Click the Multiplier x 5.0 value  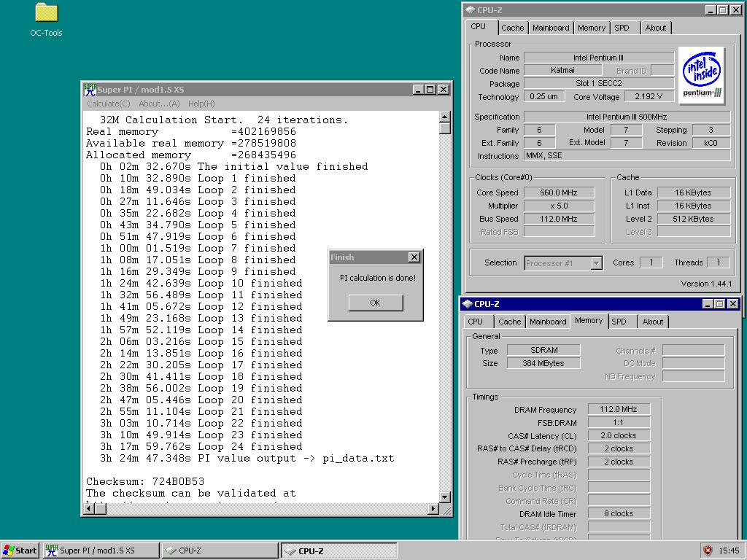click(x=559, y=206)
